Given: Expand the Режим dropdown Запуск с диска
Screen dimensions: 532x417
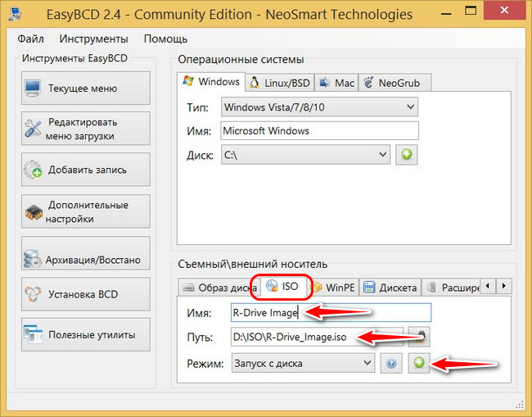Looking at the screenshot, I should click(304, 364).
